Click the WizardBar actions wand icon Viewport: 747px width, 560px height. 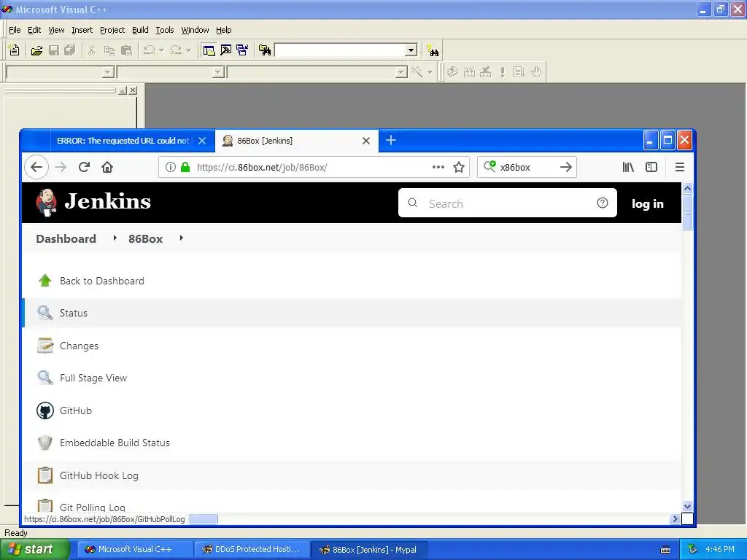click(x=417, y=72)
